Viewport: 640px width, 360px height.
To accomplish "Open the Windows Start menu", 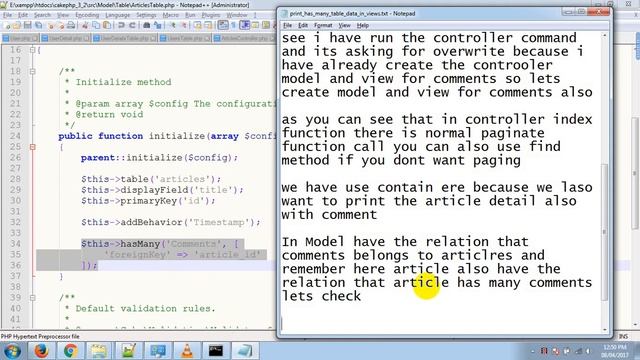I will tap(12, 351).
